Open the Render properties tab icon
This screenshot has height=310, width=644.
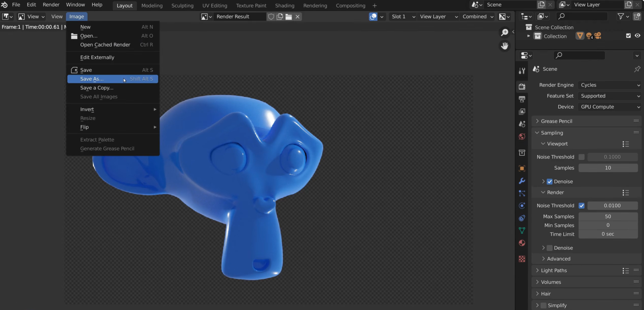522,86
